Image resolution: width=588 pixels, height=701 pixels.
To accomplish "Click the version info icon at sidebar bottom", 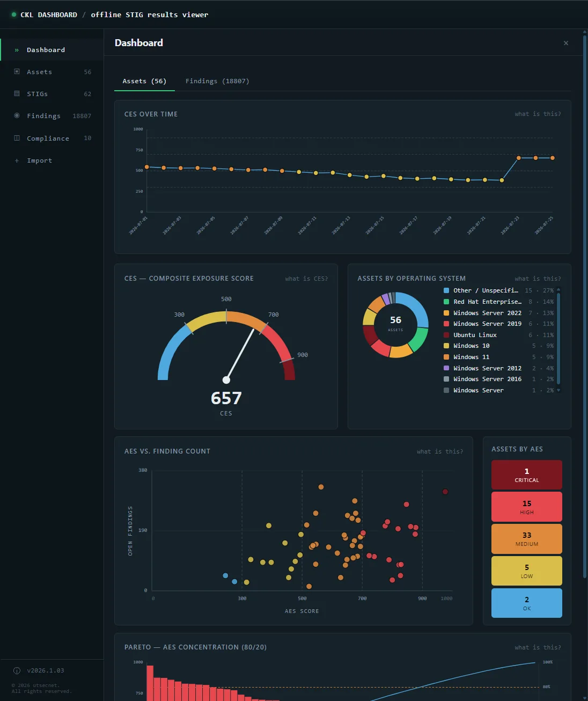I will click(17, 670).
